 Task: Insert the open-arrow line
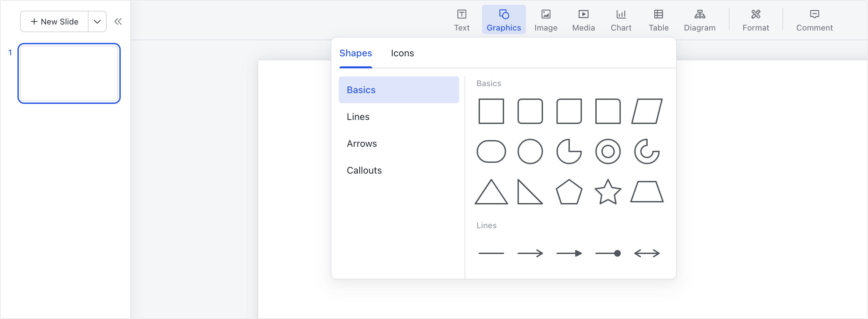coord(530,253)
